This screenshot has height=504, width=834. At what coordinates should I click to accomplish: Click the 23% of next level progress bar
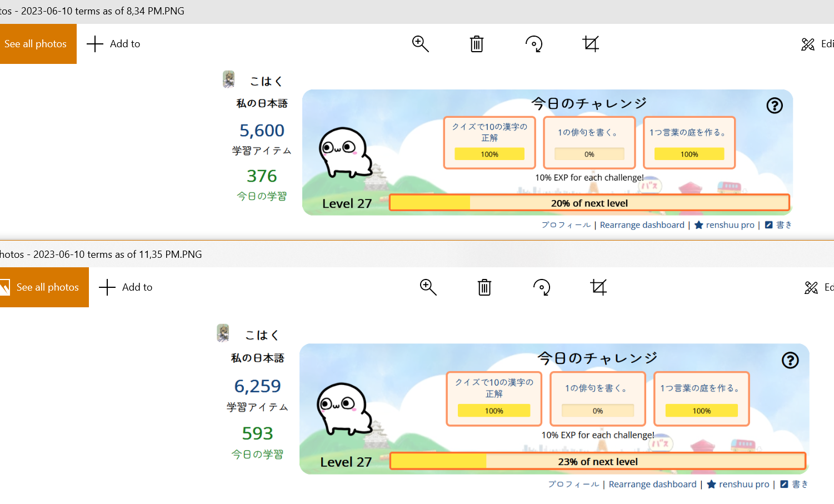[x=598, y=461]
